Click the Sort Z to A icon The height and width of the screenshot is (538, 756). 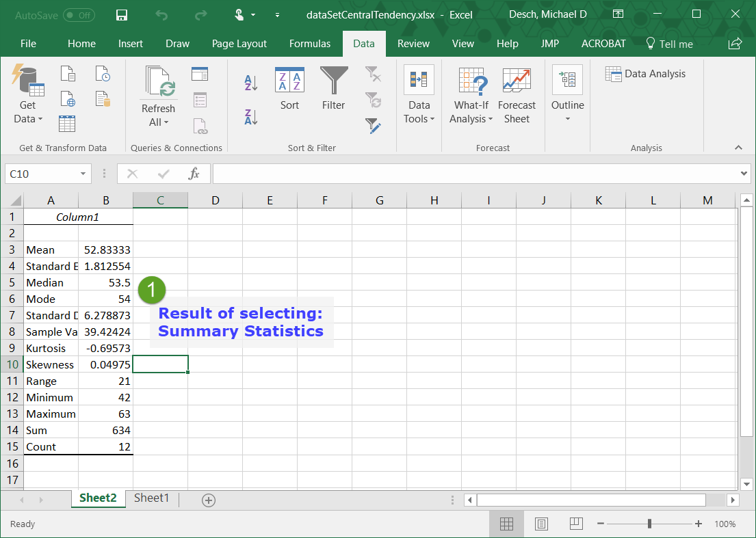tap(251, 117)
